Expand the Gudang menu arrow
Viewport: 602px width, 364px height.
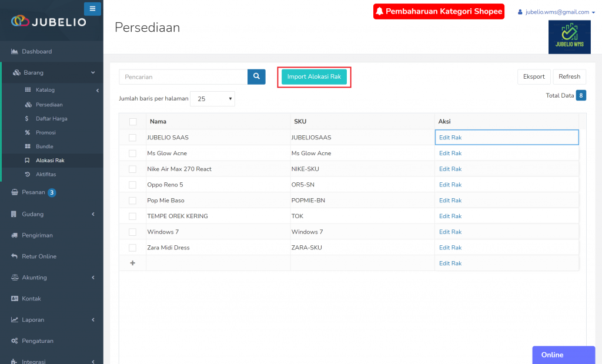click(x=93, y=214)
